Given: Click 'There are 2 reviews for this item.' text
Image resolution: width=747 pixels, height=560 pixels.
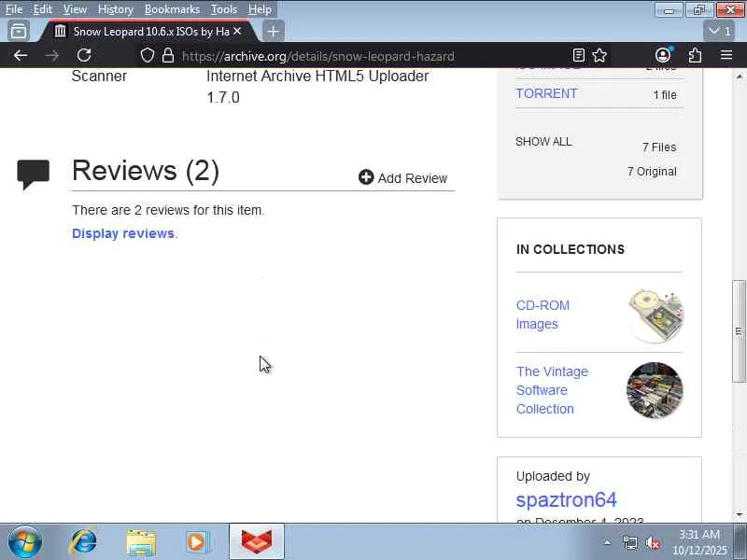Looking at the screenshot, I should point(168,210).
